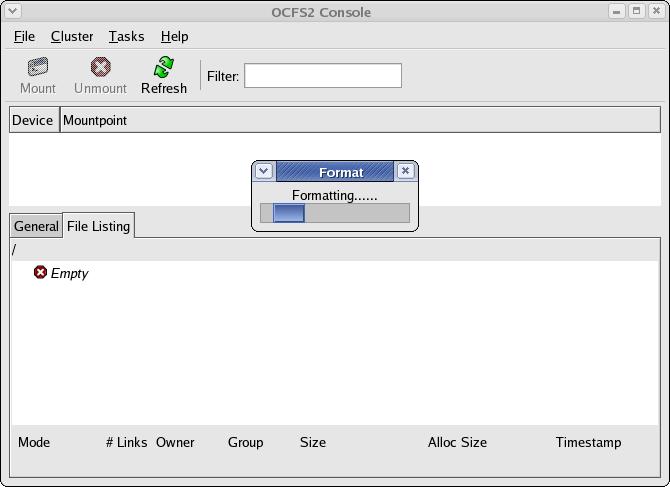Click the Group label
Image resolution: width=670 pixels, height=487 pixels.
245,442
